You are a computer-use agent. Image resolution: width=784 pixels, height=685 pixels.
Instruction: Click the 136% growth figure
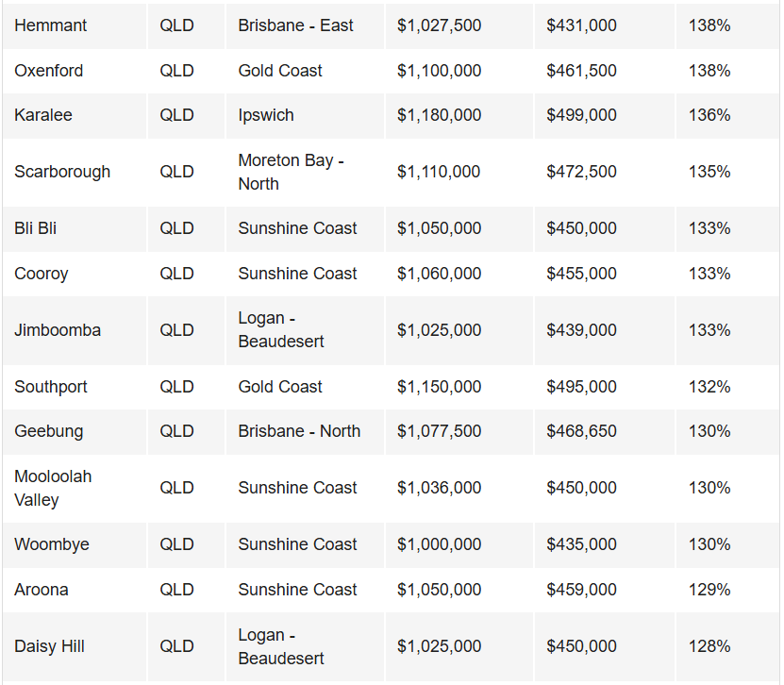click(x=709, y=115)
